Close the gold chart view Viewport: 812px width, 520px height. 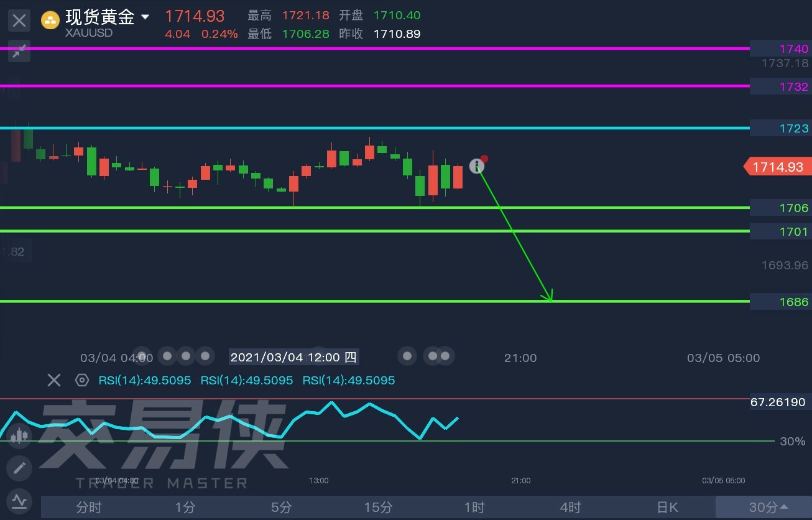click(19, 21)
